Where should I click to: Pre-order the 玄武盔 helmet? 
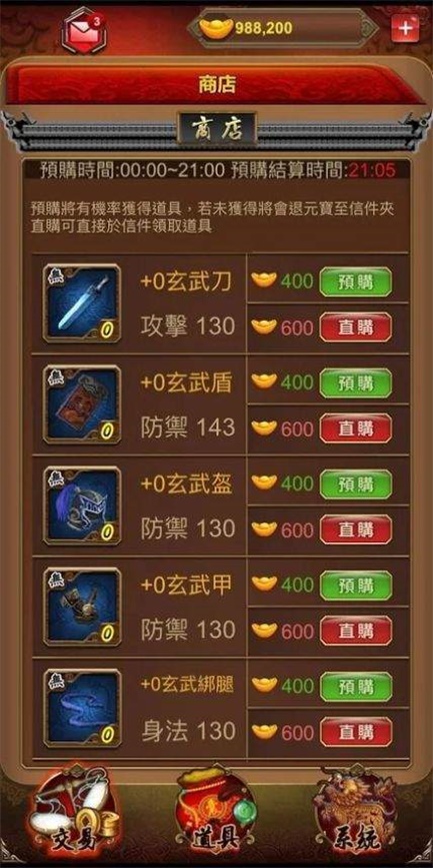[x=356, y=483]
